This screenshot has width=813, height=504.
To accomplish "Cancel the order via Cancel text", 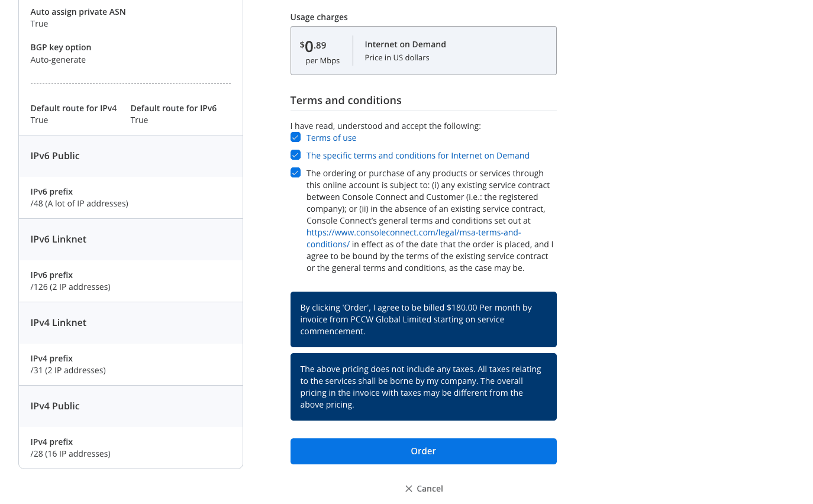I will [x=430, y=489].
